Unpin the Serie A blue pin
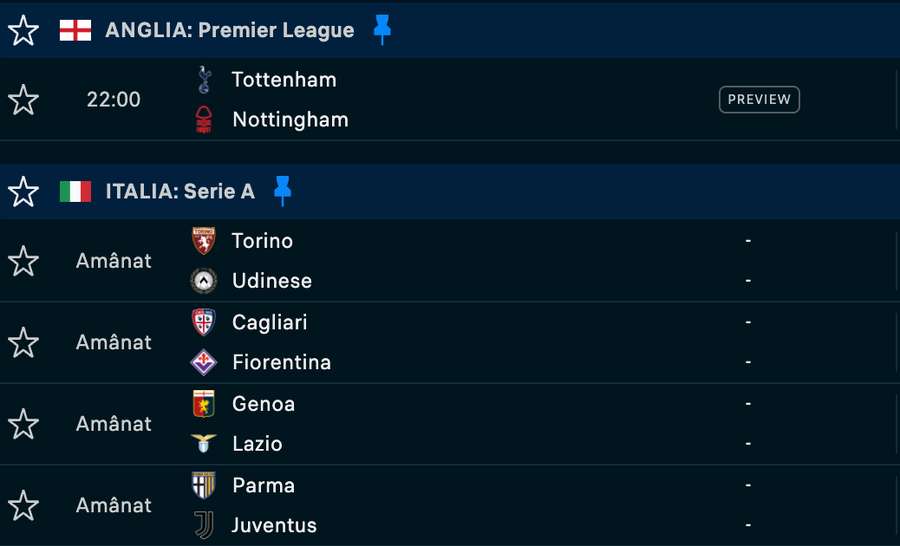900x546 pixels. pyautogui.click(x=282, y=191)
